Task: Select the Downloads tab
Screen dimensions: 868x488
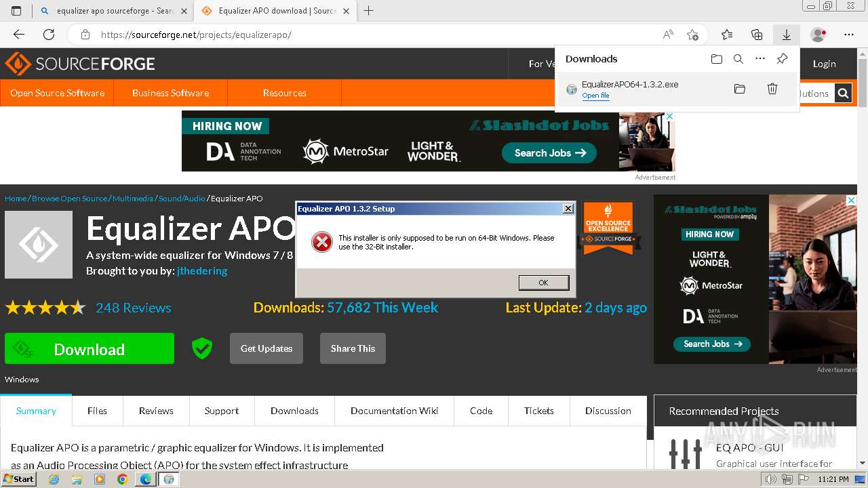Action: 294,411
